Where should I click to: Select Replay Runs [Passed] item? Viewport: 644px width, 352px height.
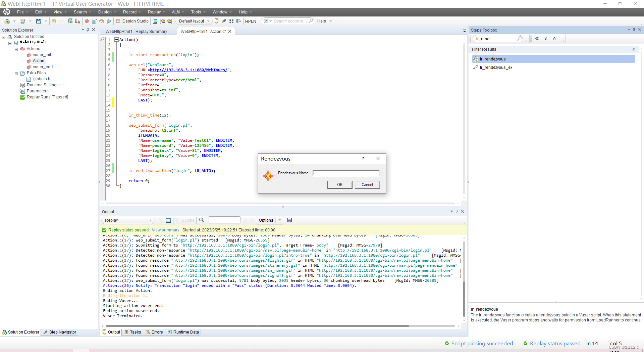(47, 97)
